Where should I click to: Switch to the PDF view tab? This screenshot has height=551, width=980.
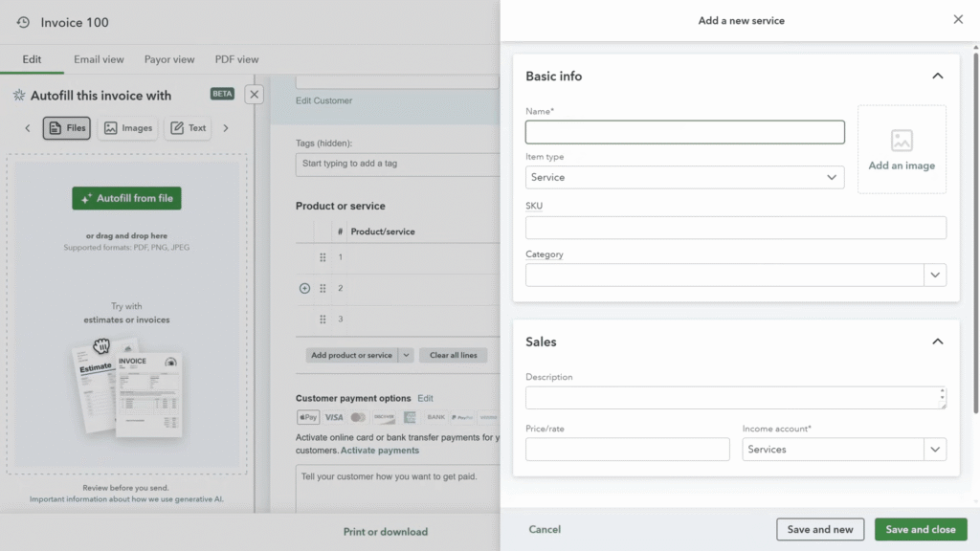pos(236,59)
